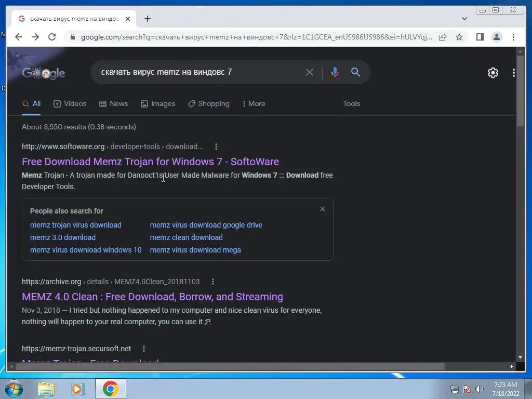This screenshot has height=399, width=532.
Task: Click the vertical page scrollbar thumb
Action: pos(520,91)
